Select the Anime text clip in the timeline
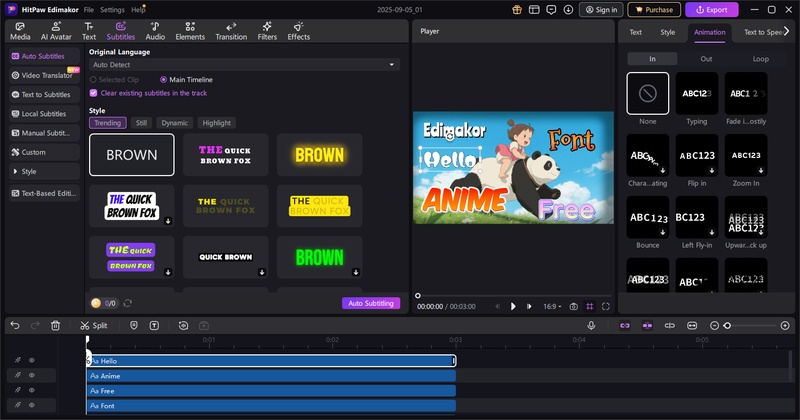The height and width of the screenshot is (420, 800). [x=271, y=376]
